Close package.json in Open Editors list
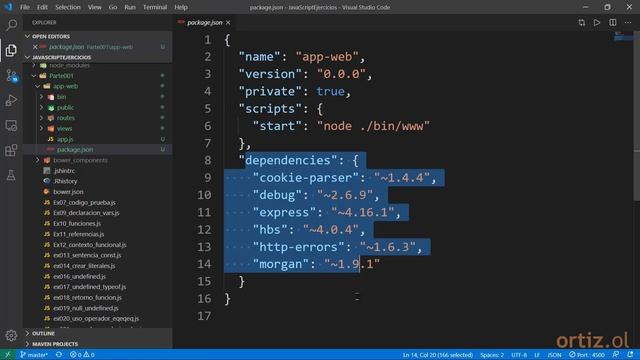Screen dimensions: 640x360 click(x=35, y=47)
